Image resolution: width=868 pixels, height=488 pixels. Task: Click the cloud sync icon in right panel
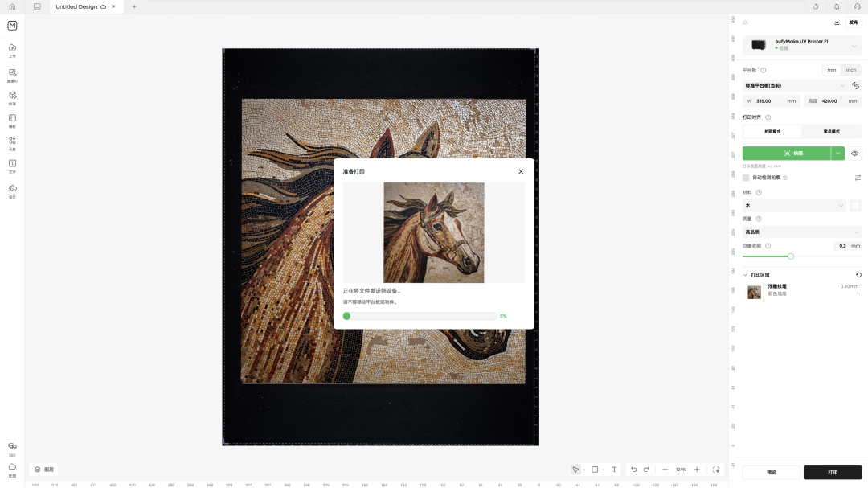(745, 23)
